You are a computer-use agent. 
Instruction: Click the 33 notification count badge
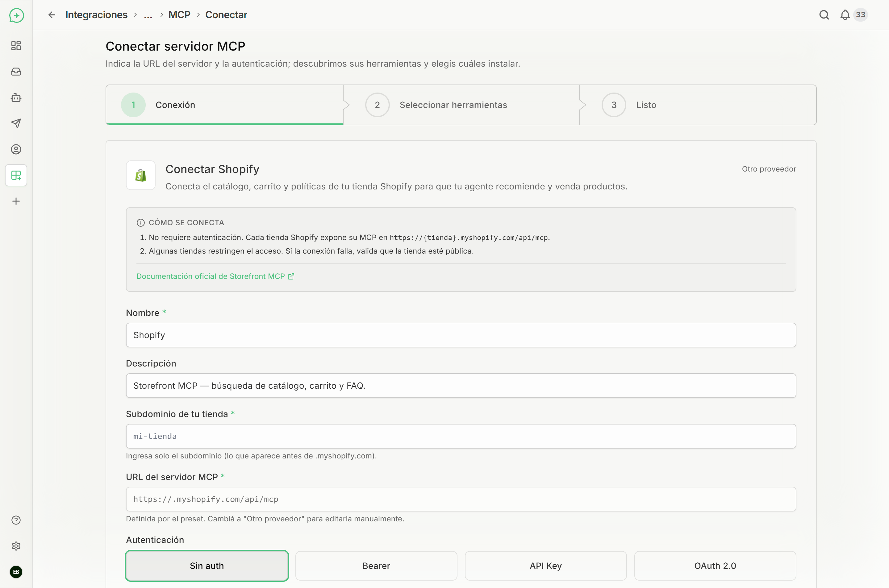tap(861, 14)
